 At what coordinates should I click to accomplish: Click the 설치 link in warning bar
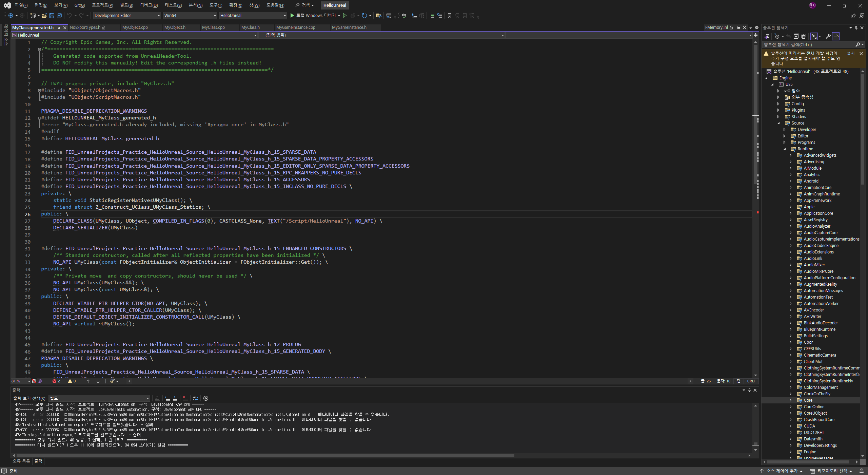coord(850,54)
